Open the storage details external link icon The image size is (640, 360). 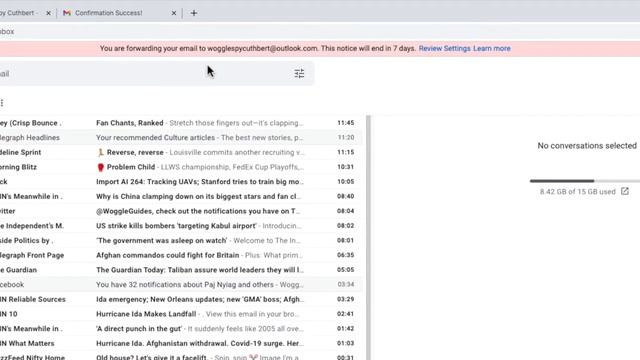coord(625,191)
